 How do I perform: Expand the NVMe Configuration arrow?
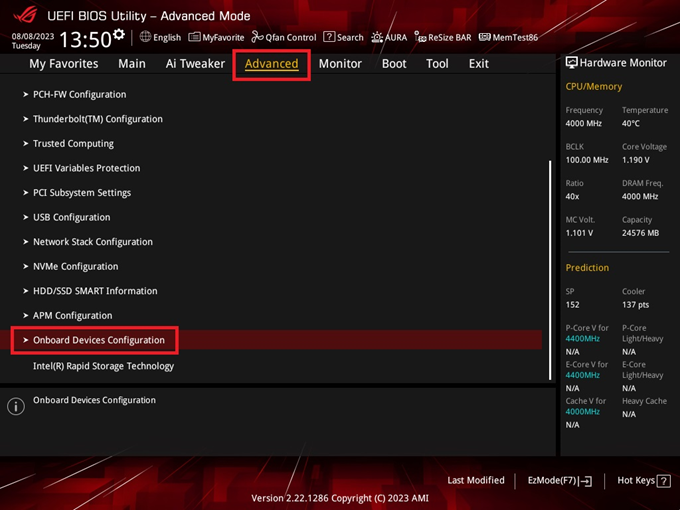coord(26,266)
